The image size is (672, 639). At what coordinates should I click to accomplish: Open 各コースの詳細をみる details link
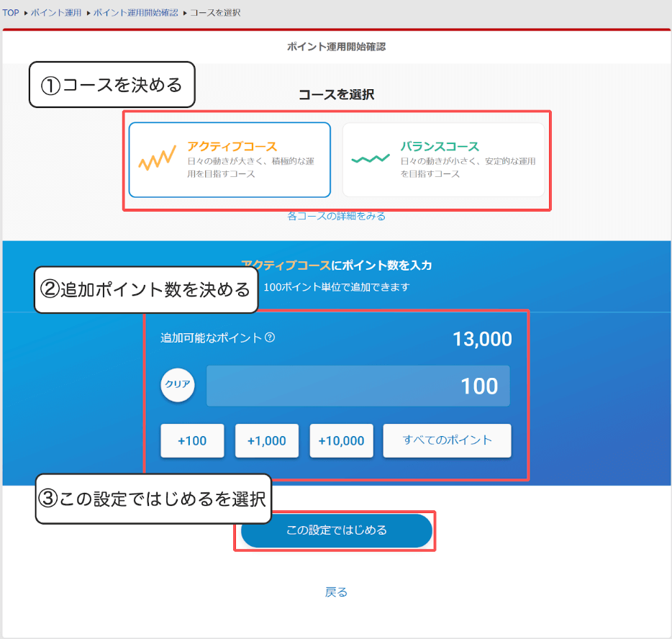click(x=336, y=215)
